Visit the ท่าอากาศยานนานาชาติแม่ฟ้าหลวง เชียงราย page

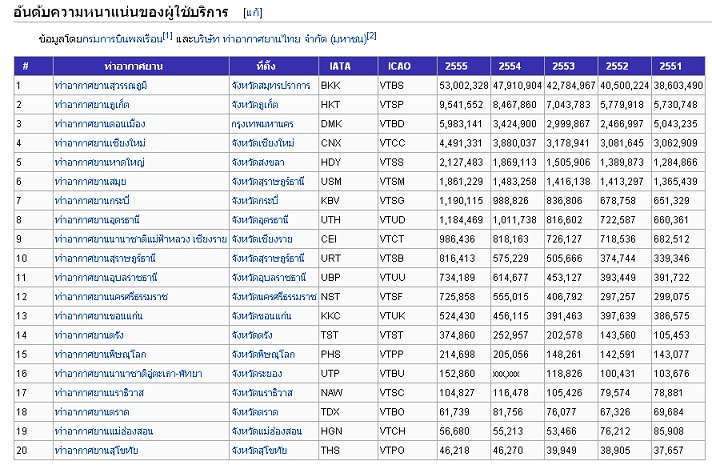[141, 238]
